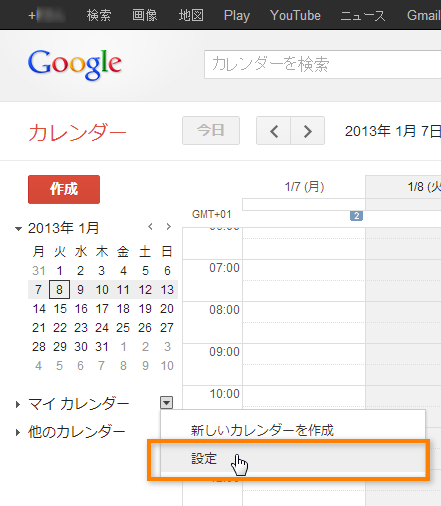Pick grey date 31 of previous month
The height and width of the screenshot is (506, 441).
click(x=39, y=271)
